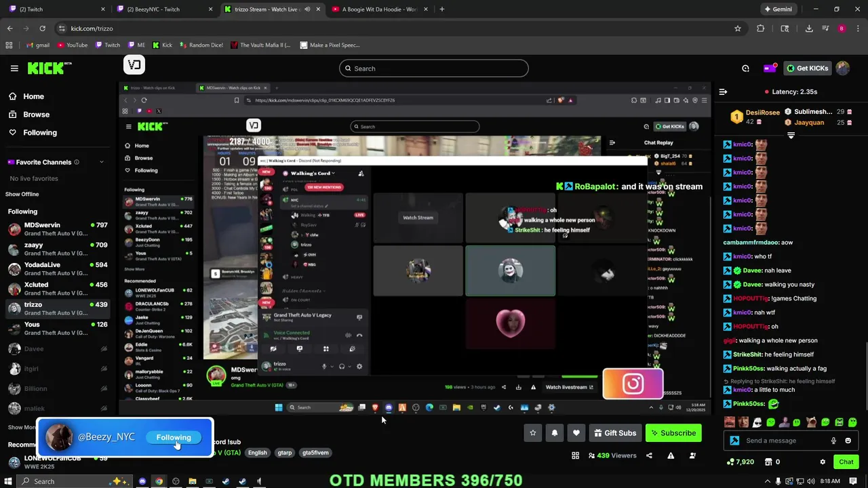Toggle the bell notification for trizzo
This screenshot has width=868, height=488.
click(555, 433)
